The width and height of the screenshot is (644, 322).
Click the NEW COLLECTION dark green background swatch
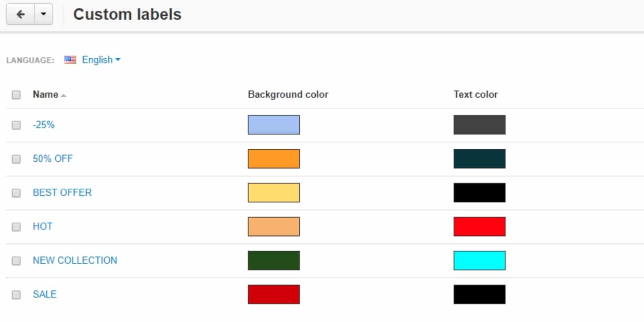[x=274, y=260]
